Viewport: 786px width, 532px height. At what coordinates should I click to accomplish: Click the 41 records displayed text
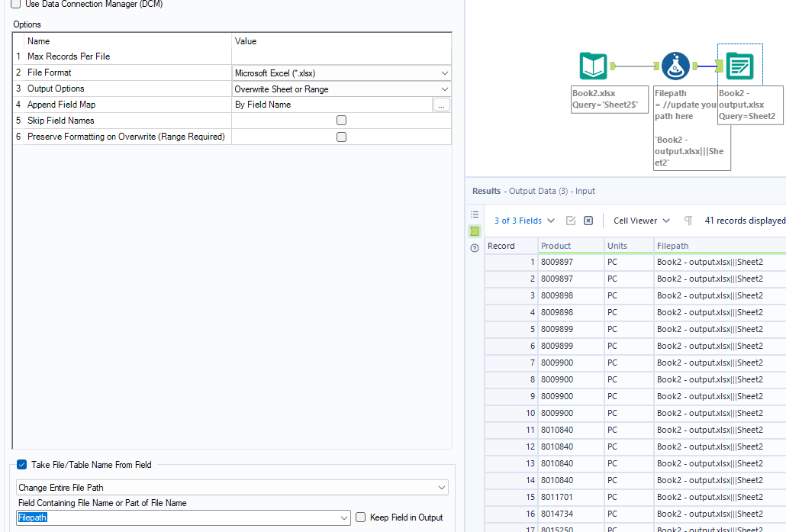click(744, 221)
